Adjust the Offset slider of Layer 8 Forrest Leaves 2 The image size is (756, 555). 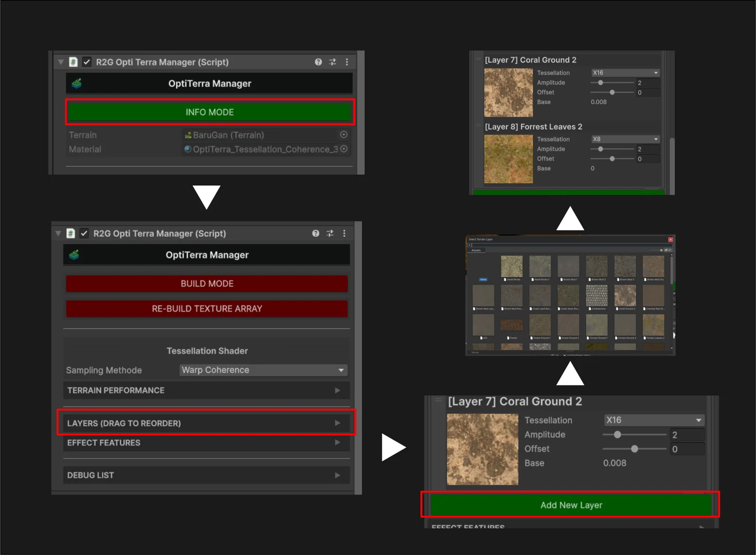coord(612,159)
